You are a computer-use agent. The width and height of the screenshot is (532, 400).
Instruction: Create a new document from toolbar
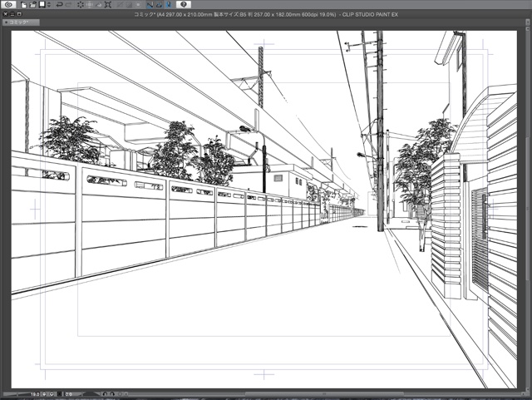coord(23,4)
